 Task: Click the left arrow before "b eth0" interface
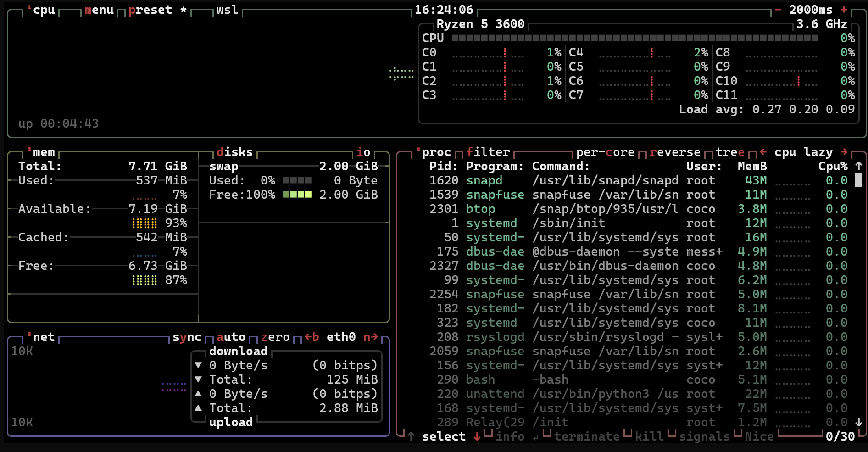click(308, 336)
